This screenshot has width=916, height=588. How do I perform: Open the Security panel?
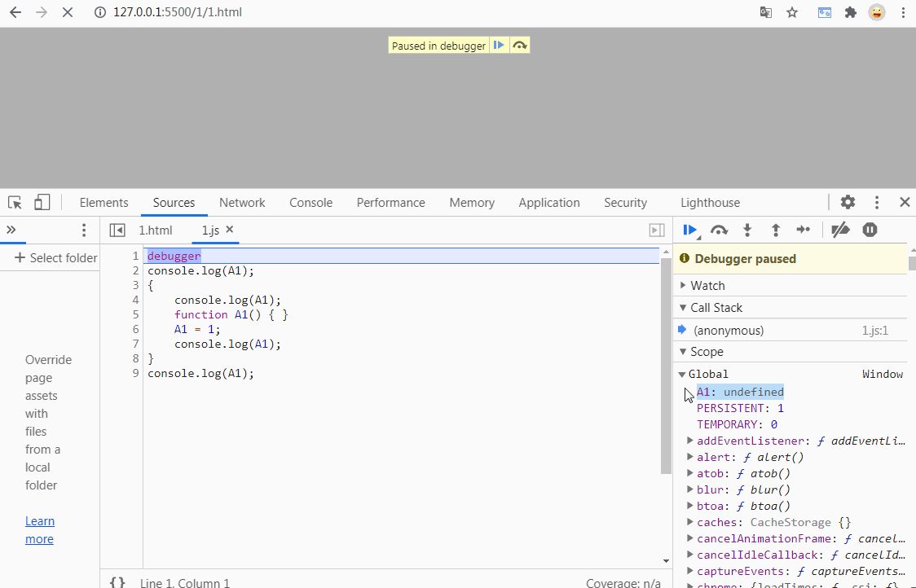625,203
